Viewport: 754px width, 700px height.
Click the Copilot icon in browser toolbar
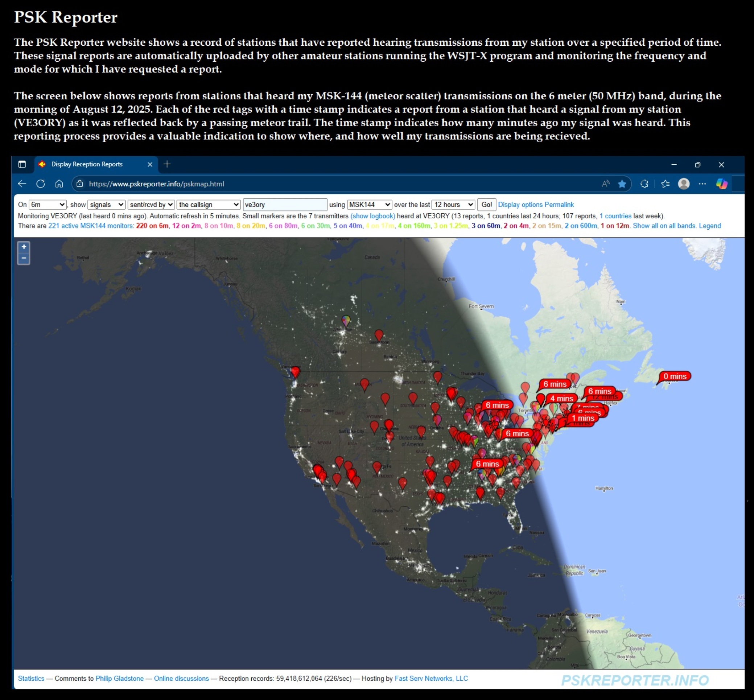click(721, 184)
